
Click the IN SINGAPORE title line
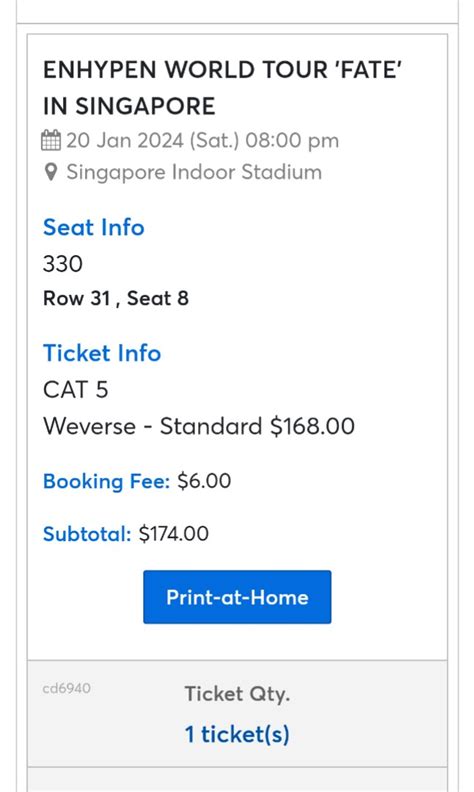point(129,106)
